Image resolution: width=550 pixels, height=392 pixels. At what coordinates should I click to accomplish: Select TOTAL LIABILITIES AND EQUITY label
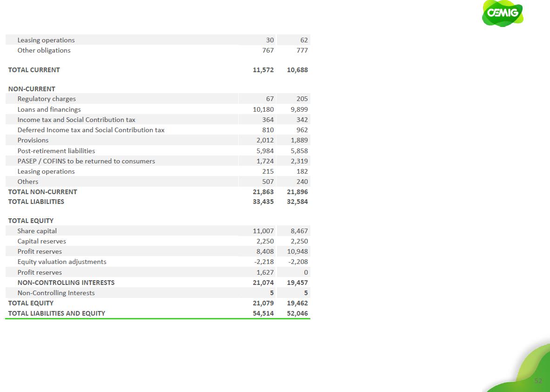tap(57, 313)
